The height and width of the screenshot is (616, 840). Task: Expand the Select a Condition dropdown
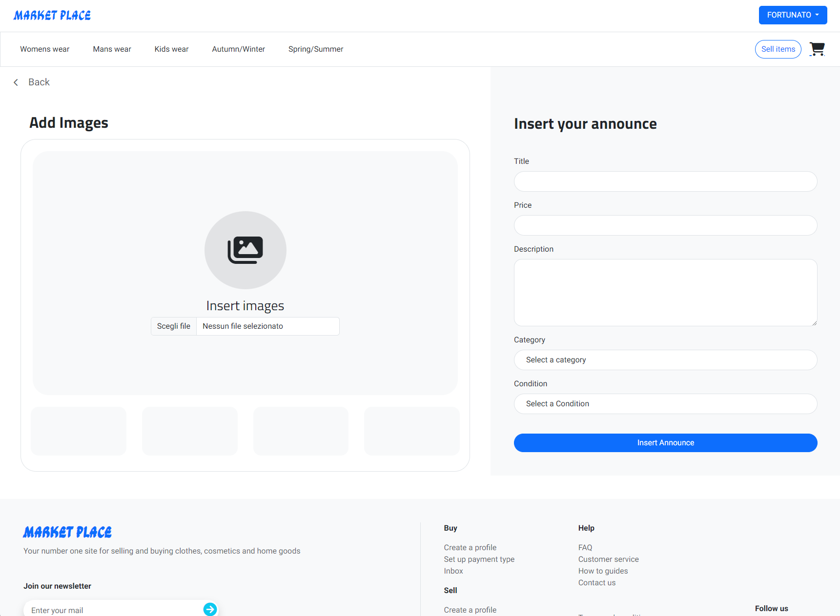(665, 404)
